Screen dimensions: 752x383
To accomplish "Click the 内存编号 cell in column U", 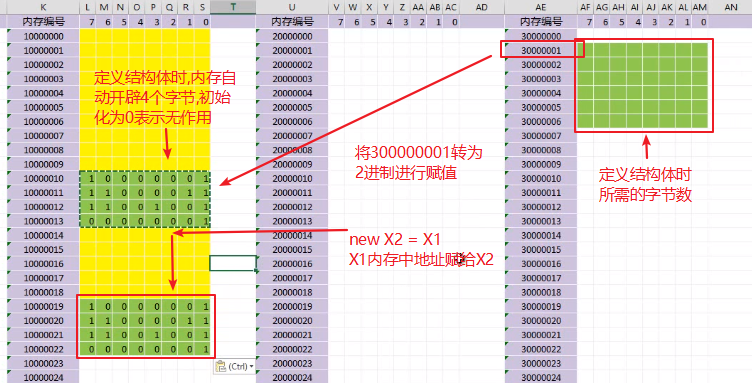I will click(x=292, y=22).
